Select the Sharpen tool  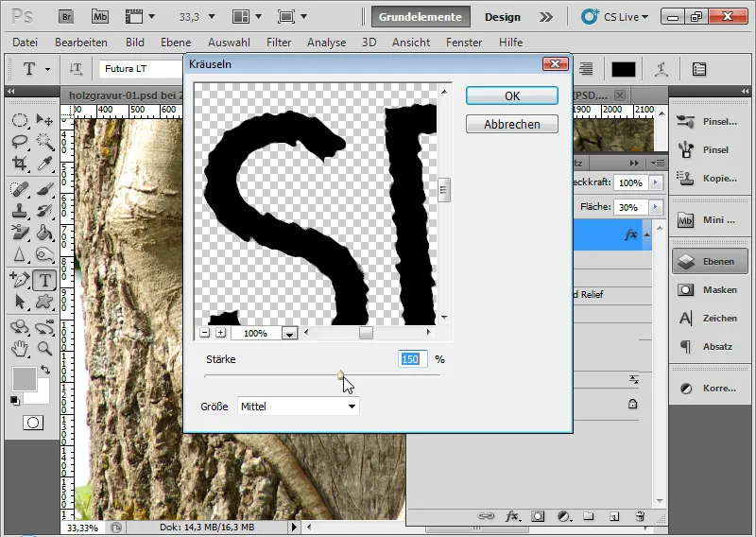(x=19, y=254)
